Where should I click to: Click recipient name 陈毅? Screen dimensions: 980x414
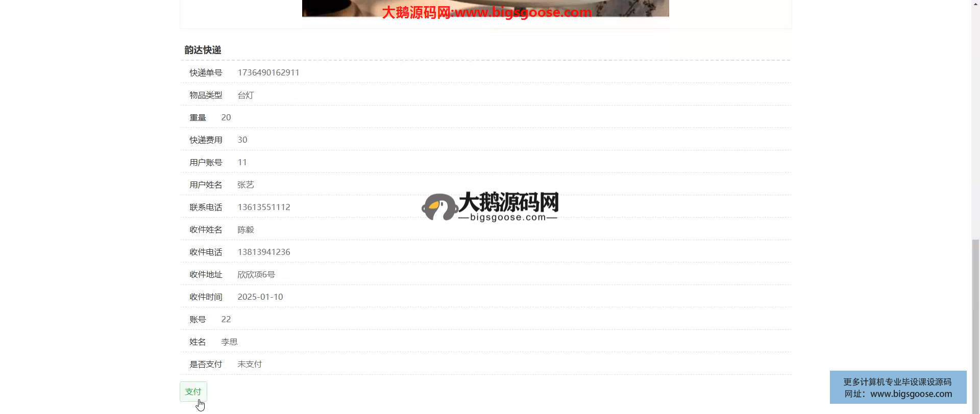pyautogui.click(x=246, y=230)
